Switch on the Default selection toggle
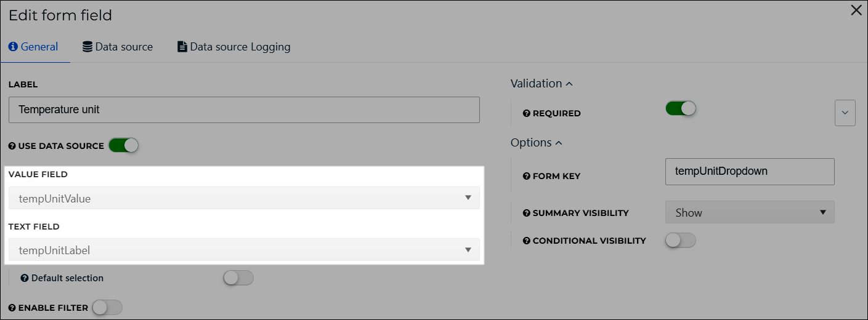 pos(238,278)
